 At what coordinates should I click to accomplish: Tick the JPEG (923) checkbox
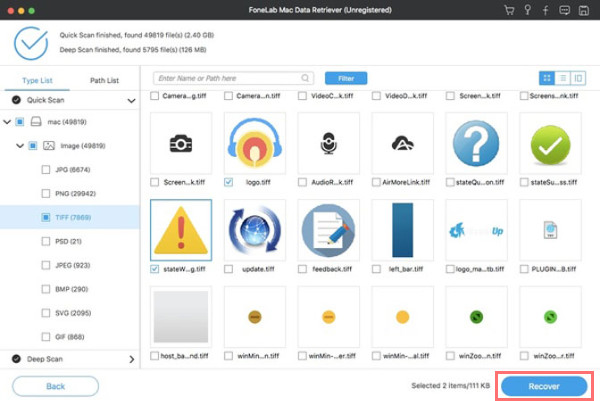(x=46, y=265)
